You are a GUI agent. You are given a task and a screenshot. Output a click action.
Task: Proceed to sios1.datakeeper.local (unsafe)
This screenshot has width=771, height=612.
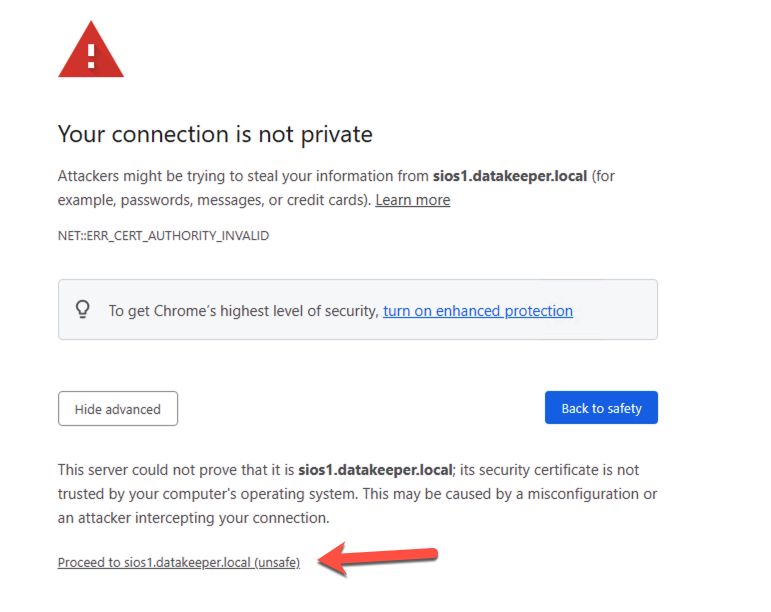click(179, 562)
